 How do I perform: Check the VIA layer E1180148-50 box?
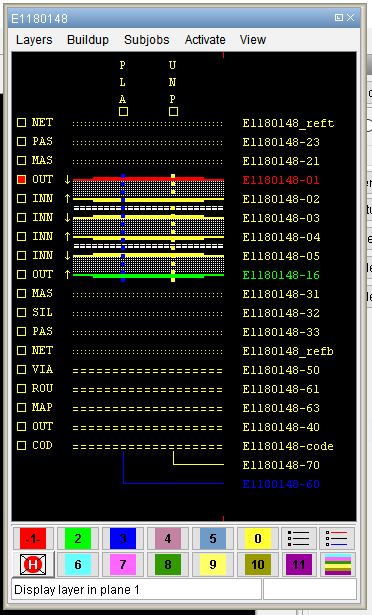[22, 369]
